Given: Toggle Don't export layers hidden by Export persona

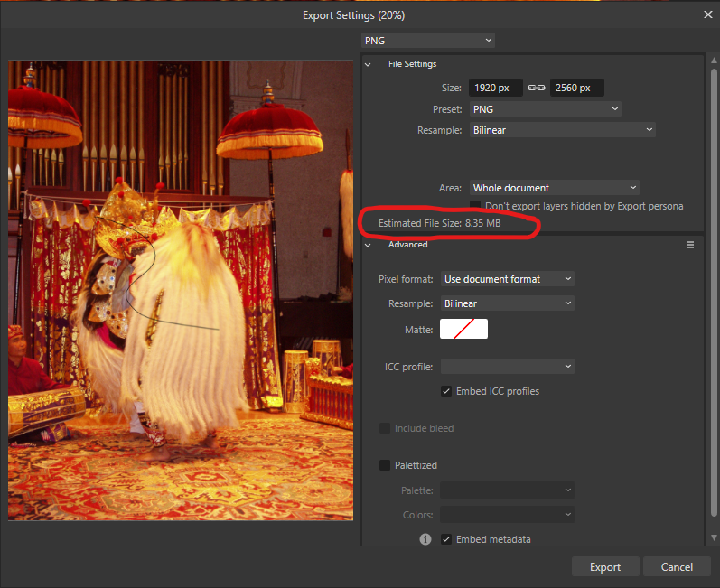Looking at the screenshot, I should click(475, 206).
